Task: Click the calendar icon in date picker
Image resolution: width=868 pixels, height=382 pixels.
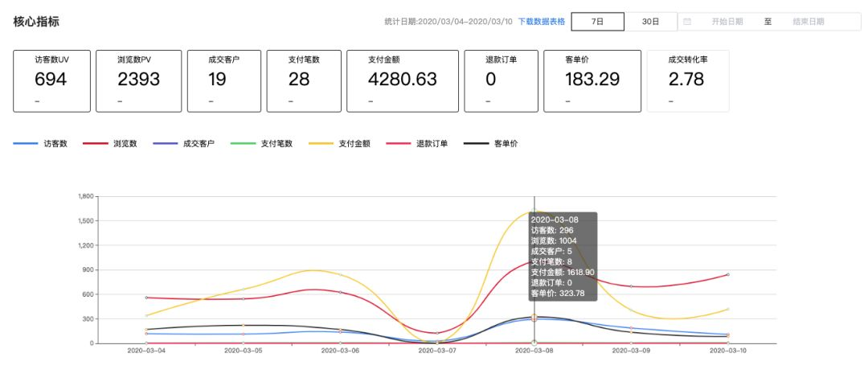Action: tap(687, 23)
